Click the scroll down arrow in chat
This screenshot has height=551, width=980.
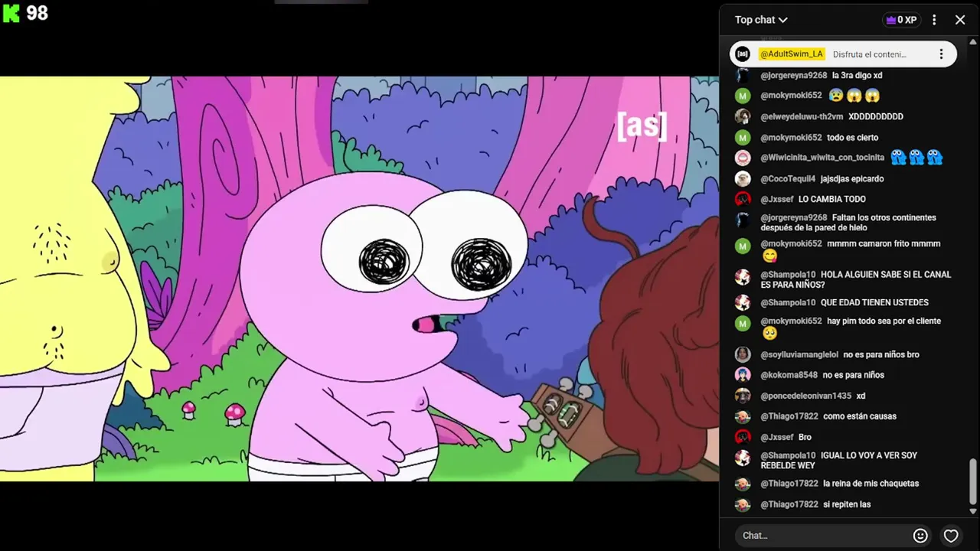tap(973, 511)
